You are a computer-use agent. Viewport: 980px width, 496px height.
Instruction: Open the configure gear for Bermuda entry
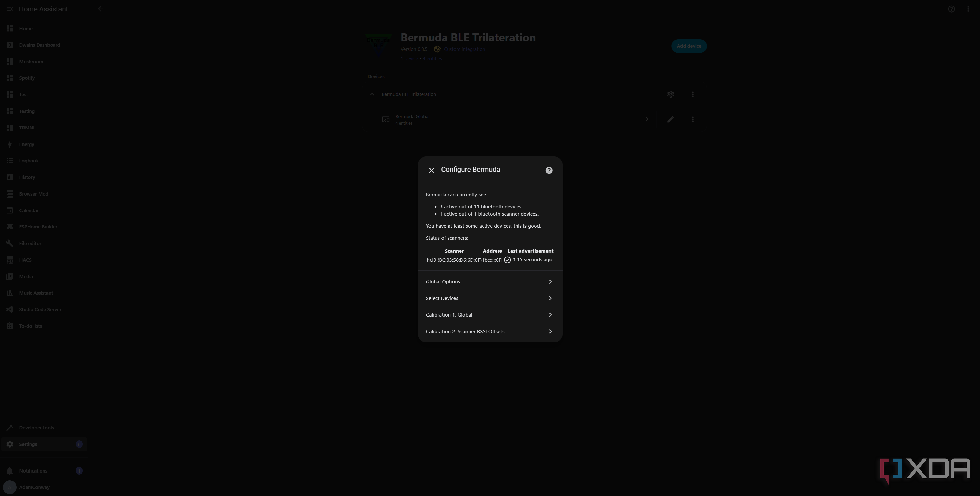(670, 94)
